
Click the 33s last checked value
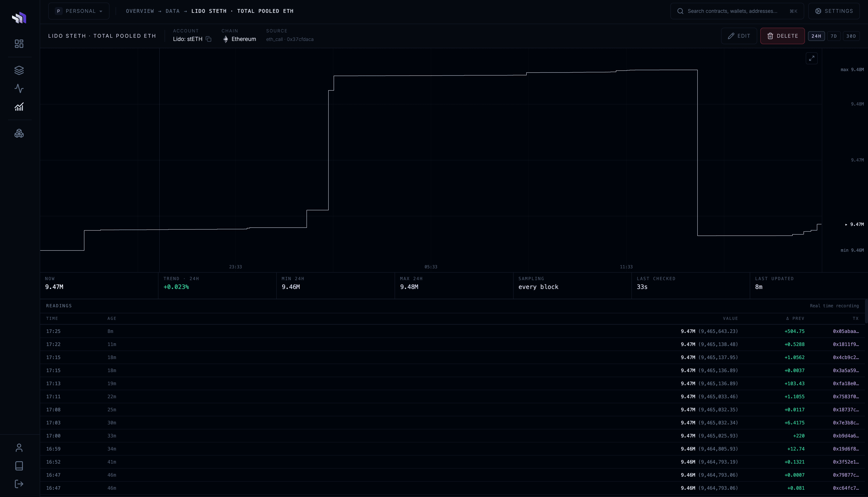642,287
